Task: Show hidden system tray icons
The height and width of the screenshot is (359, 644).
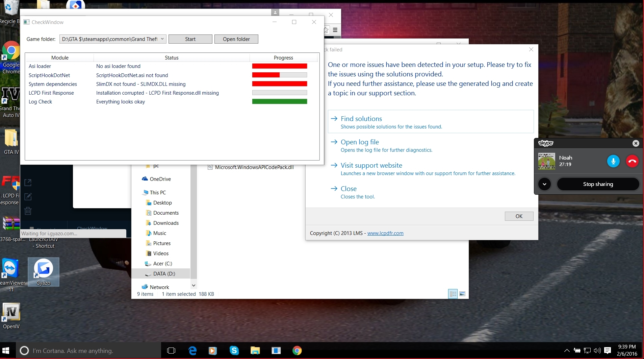Action: (567, 351)
